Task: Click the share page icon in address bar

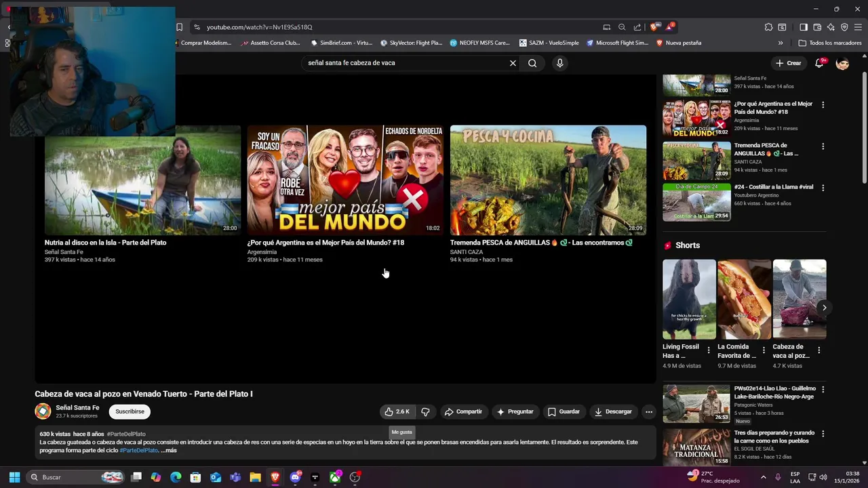Action: click(x=637, y=27)
